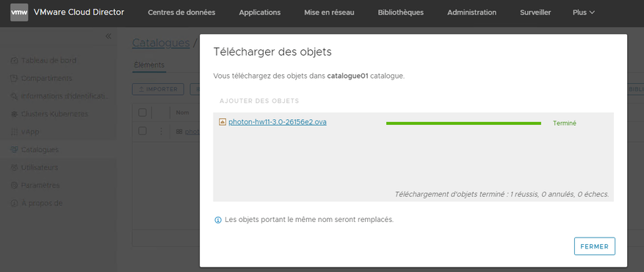Image resolution: width=644 pixels, height=272 pixels.
Task: Click the Tableau de bord sidebar icon
Action: click(x=14, y=60)
